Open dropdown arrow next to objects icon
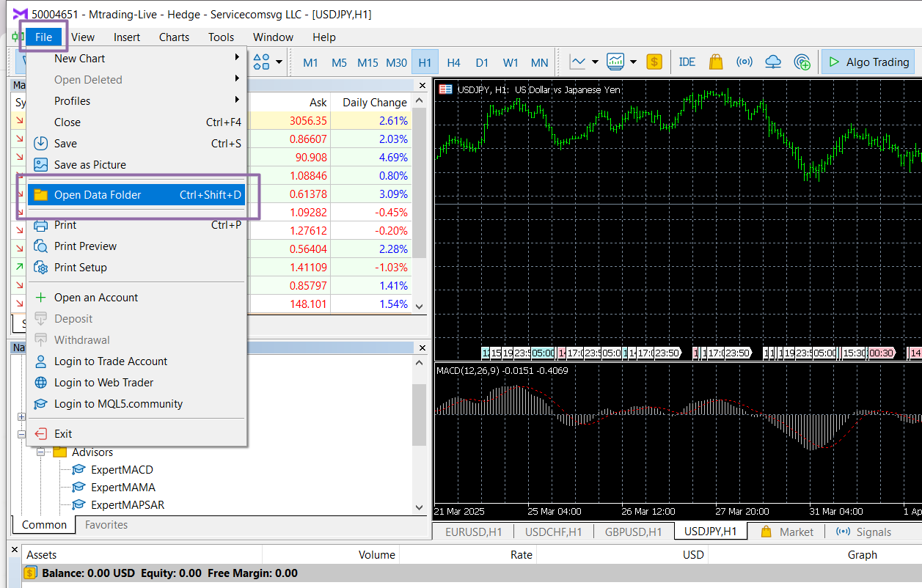The width and height of the screenshot is (922, 588). [x=279, y=62]
